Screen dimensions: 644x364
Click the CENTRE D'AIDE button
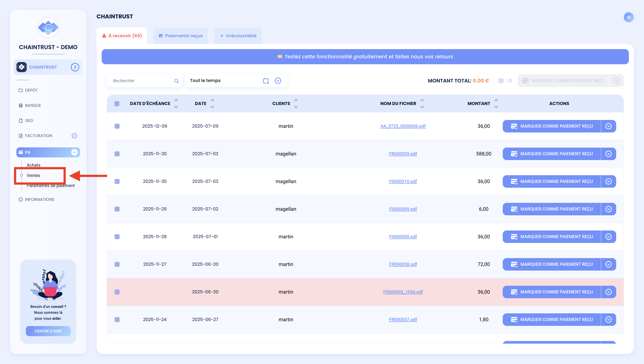[x=48, y=331]
